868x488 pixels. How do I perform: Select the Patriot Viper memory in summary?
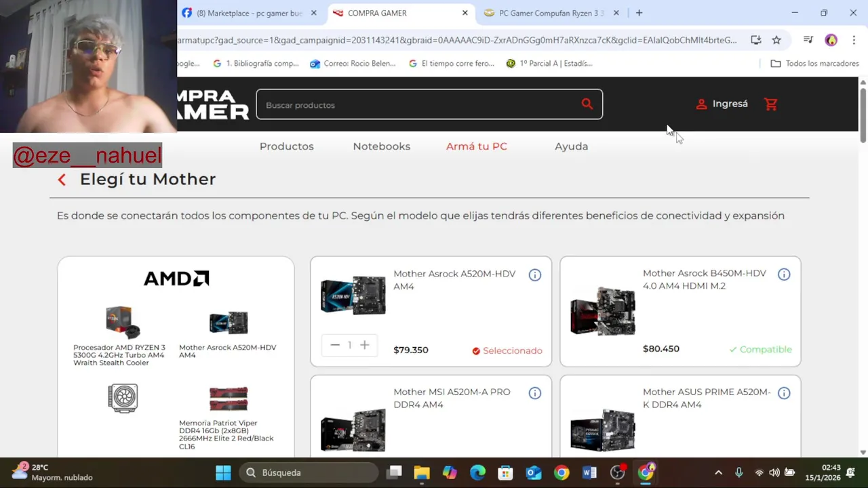click(x=228, y=418)
